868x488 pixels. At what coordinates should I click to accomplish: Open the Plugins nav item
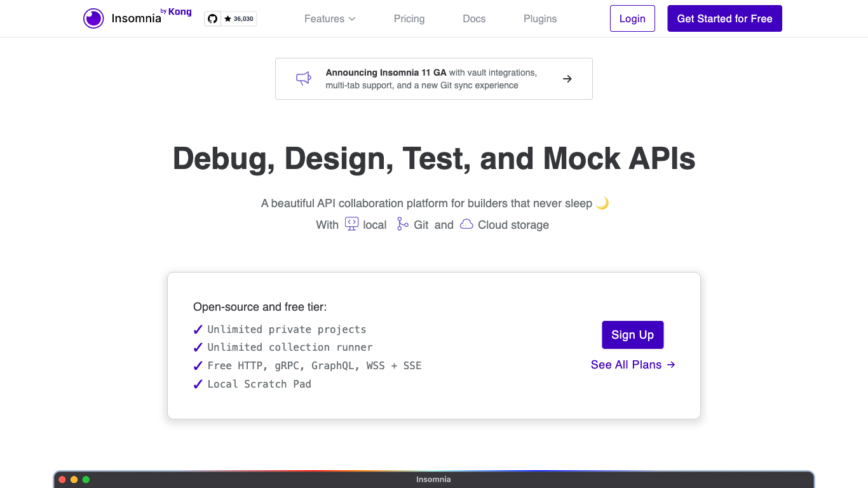[540, 19]
